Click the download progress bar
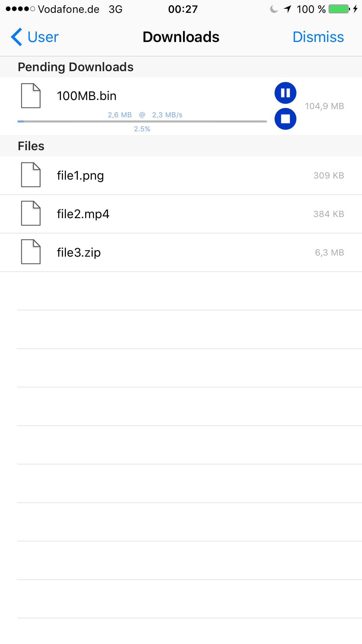Viewport: 362px width, 644px height. click(142, 121)
